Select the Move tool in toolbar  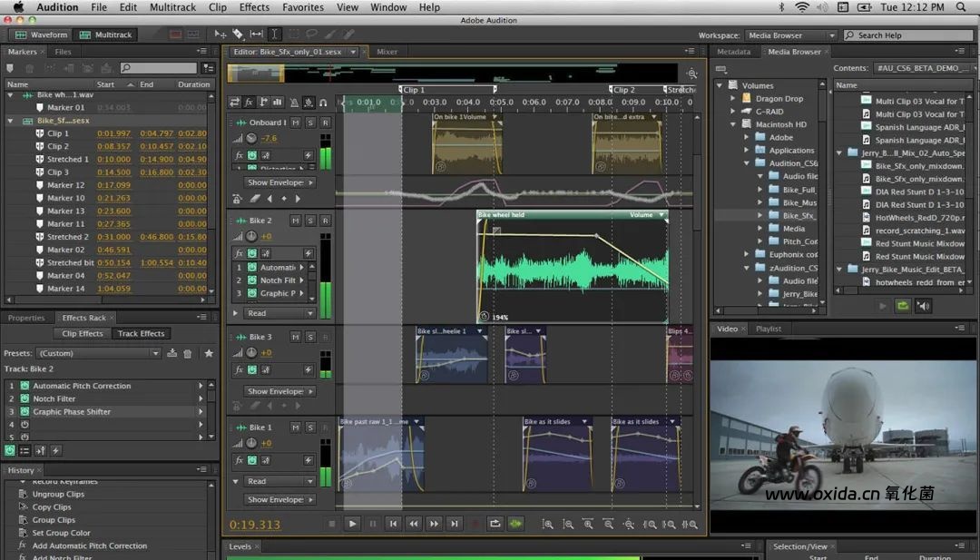click(x=220, y=34)
